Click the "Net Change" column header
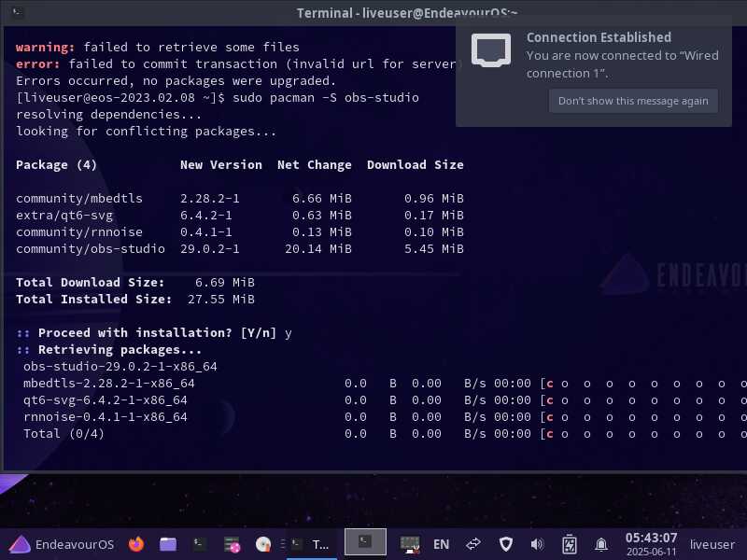This screenshot has width=747, height=560. 315,165
